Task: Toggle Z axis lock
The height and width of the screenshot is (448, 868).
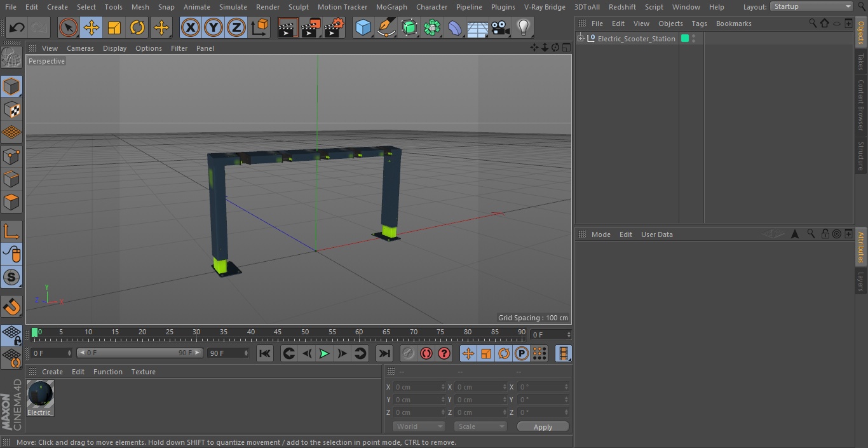Action: point(236,27)
